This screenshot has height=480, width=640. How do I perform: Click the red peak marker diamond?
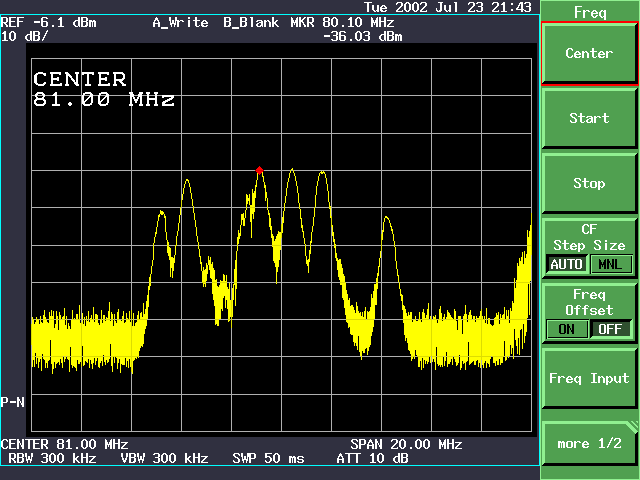pyautogui.click(x=259, y=170)
